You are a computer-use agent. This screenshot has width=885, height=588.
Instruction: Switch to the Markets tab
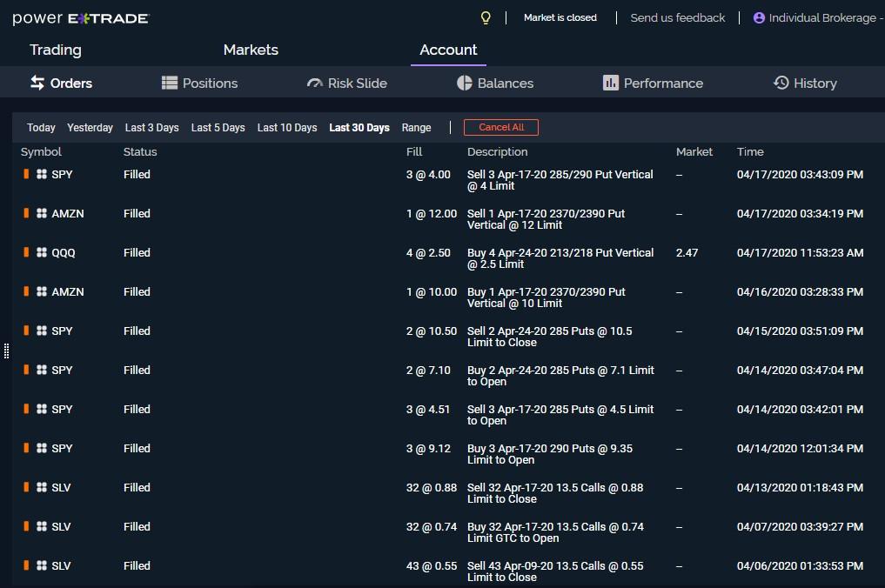pyautogui.click(x=251, y=50)
